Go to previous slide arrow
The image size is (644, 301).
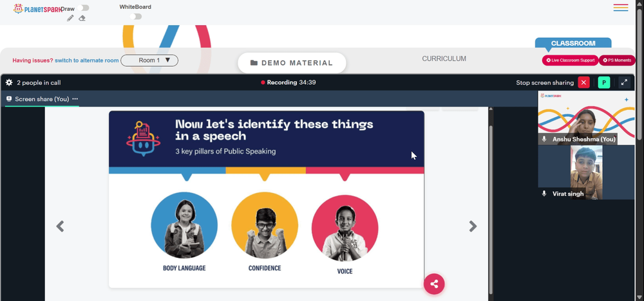[x=61, y=226]
